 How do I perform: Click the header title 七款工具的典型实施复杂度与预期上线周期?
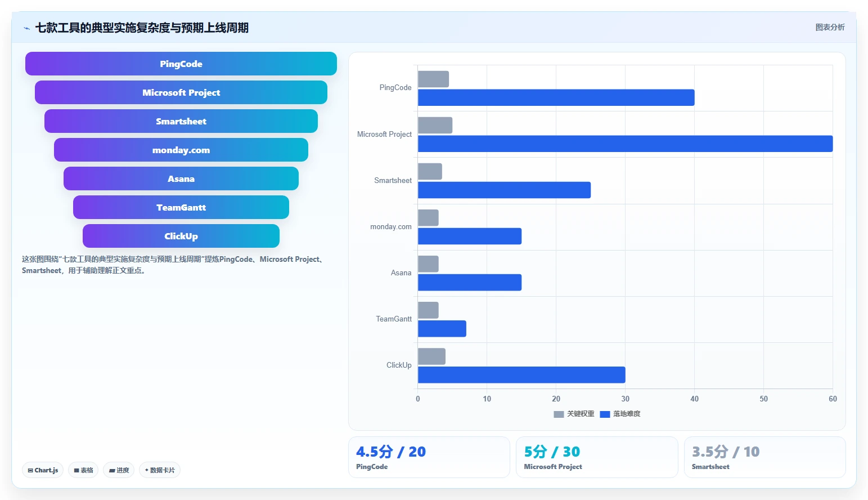(x=142, y=28)
